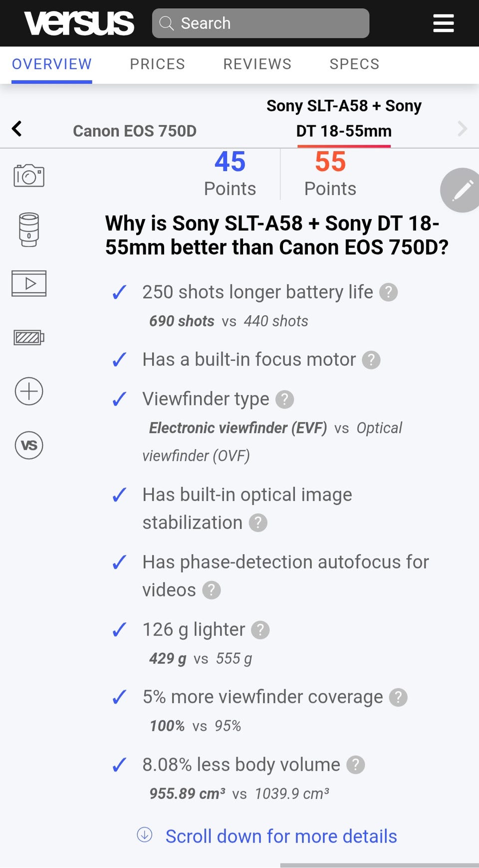Click "Scroll down for more details" link
Screen dimensions: 479x868
tap(281, 837)
